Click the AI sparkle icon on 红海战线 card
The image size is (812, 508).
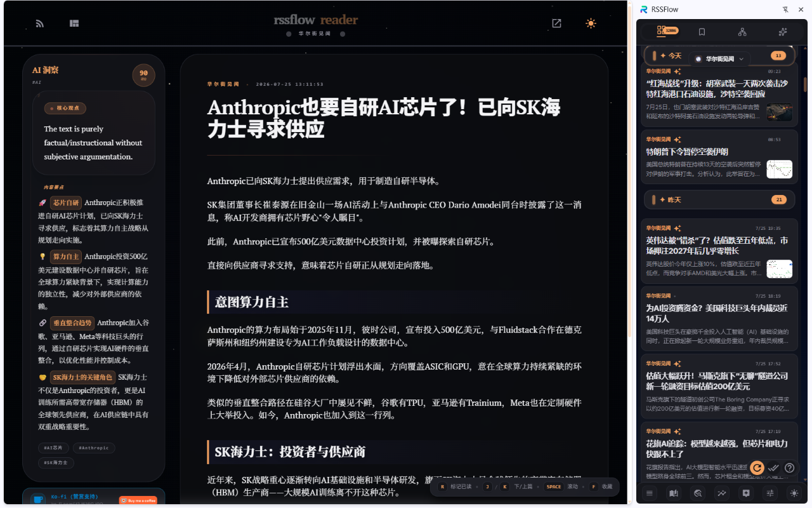click(678, 71)
